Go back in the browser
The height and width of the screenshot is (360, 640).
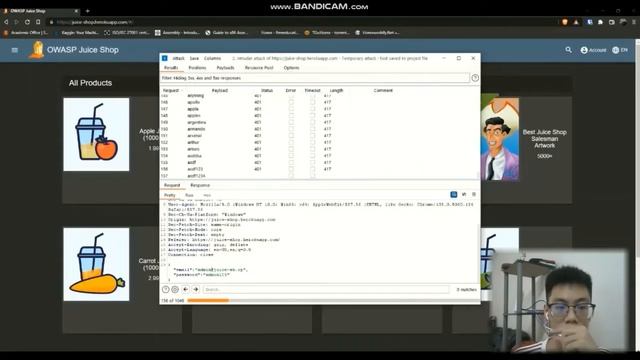[x=6, y=22]
